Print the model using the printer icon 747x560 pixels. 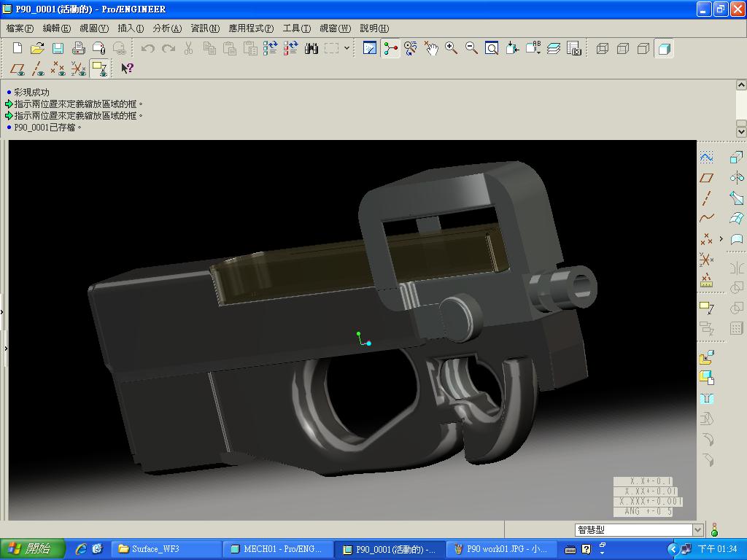[x=78, y=48]
